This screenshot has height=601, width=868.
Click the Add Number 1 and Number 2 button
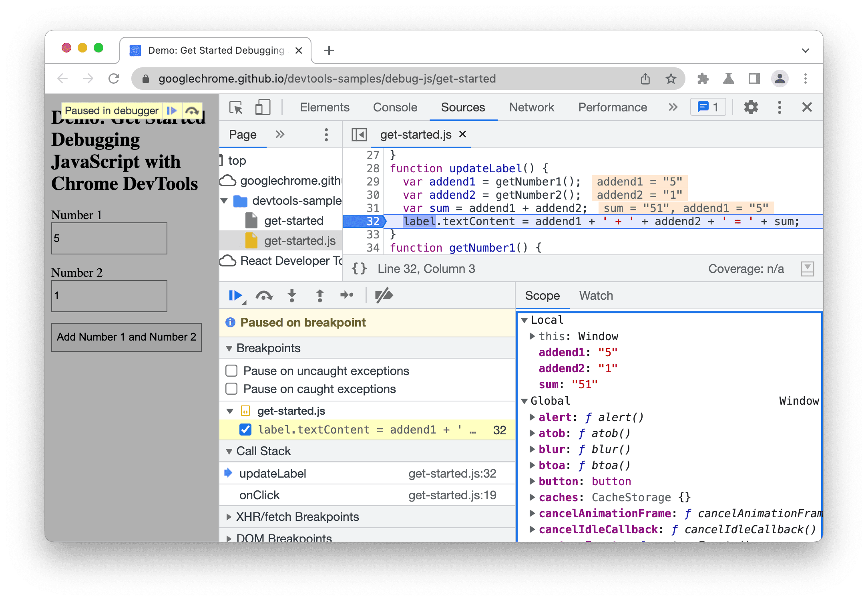pyautogui.click(x=127, y=337)
